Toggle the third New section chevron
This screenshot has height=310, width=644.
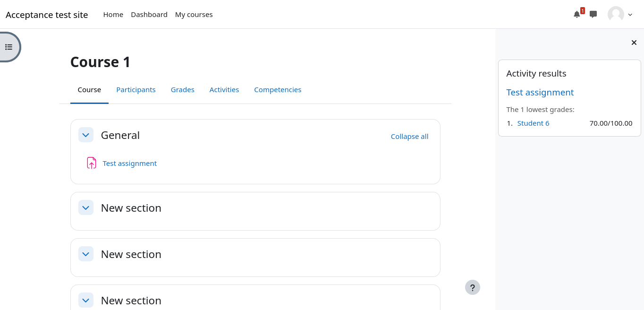pyautogui.click(x=85, y=301)
